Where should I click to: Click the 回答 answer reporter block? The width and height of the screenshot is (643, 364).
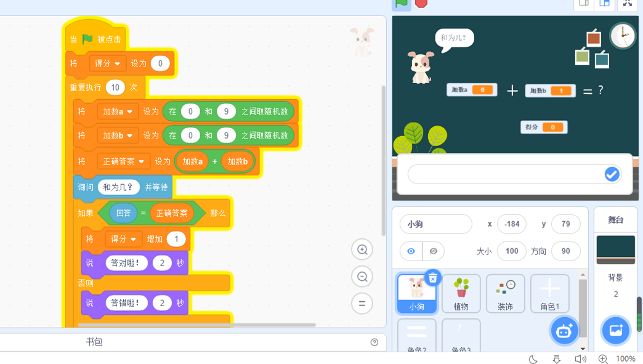(123, 213)
